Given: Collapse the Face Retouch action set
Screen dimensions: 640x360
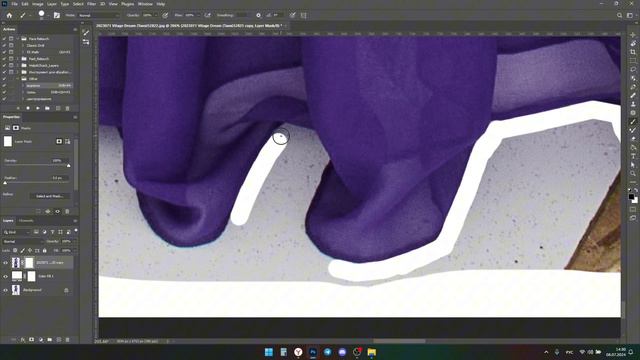Looking at the screenshot, I should (18, 39).
